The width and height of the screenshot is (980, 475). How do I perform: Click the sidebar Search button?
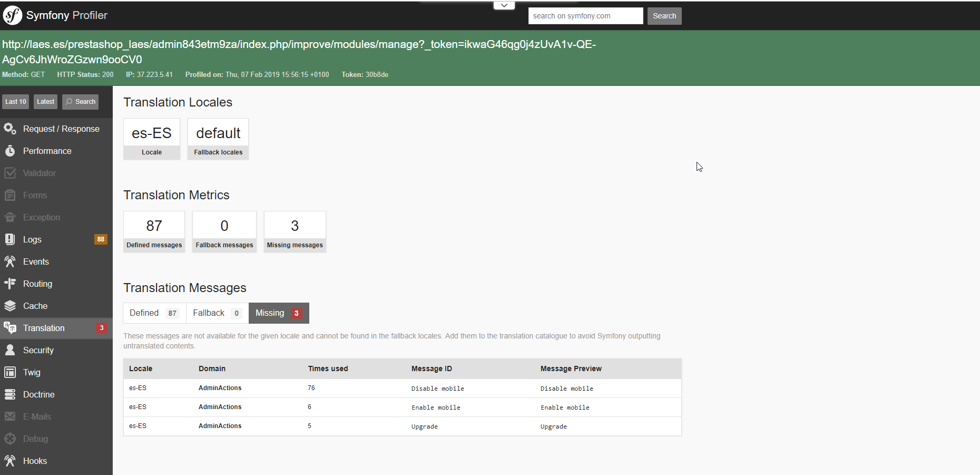tap(81, 102)
